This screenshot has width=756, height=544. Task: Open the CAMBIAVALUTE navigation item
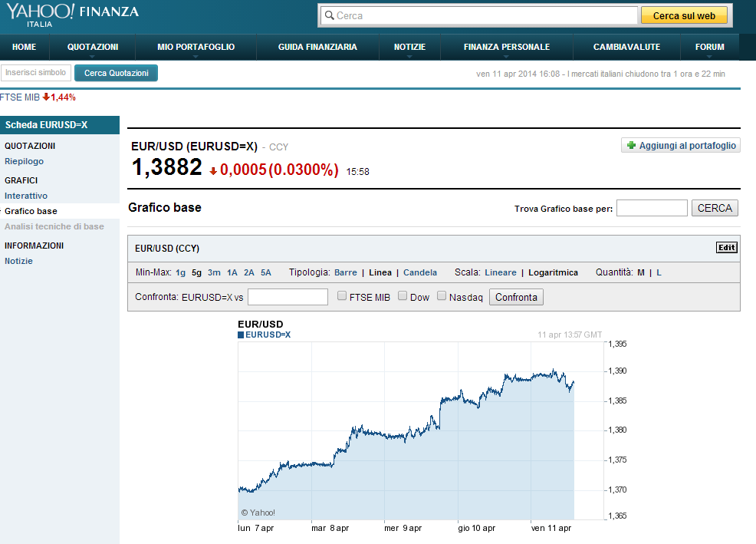626,47
